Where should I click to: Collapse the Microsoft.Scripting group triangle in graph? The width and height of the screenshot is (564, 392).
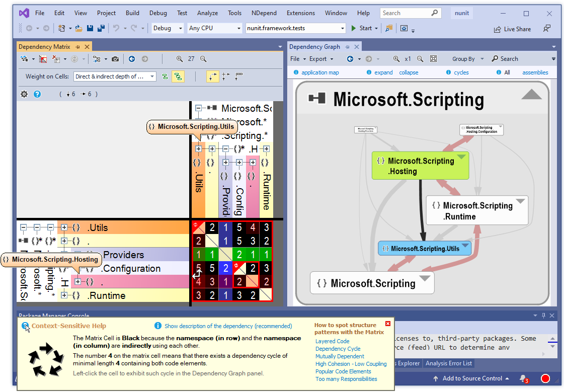[x=531, y=94]
